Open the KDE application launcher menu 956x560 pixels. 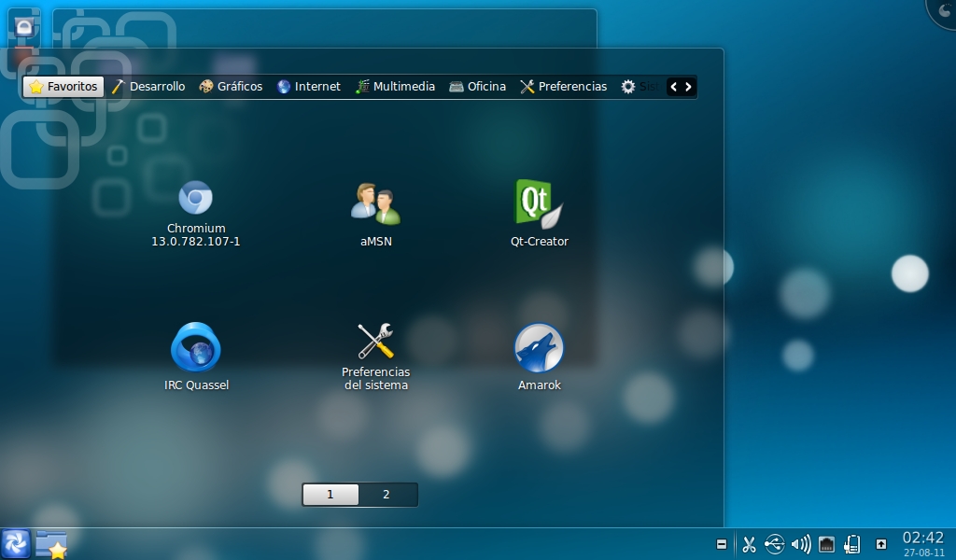(15, 543)
